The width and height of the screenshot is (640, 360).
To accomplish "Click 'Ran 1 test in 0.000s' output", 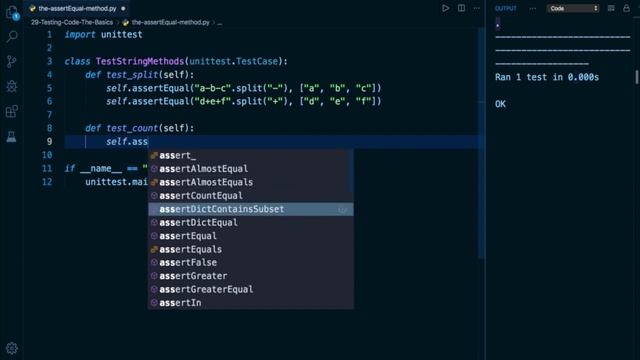I will point(547,78).
